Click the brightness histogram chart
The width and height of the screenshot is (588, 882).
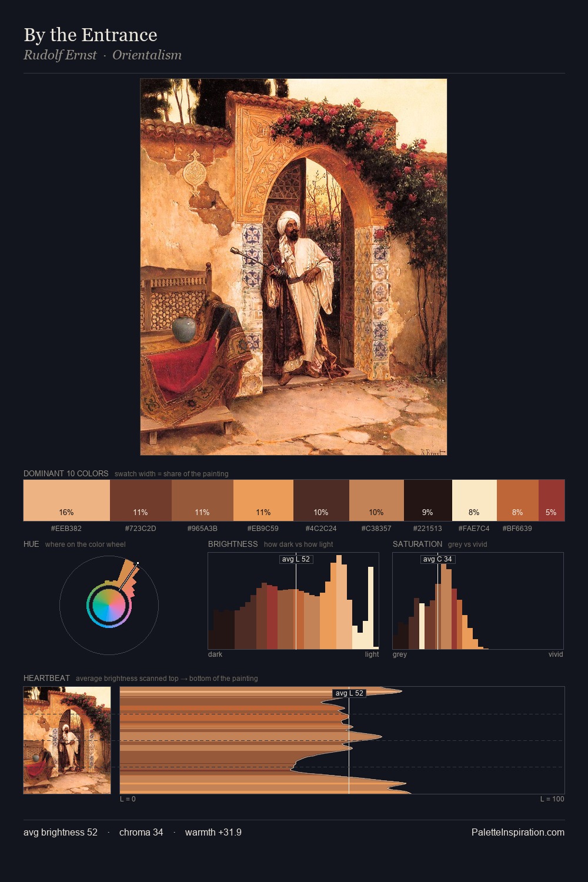coord(293,601)
